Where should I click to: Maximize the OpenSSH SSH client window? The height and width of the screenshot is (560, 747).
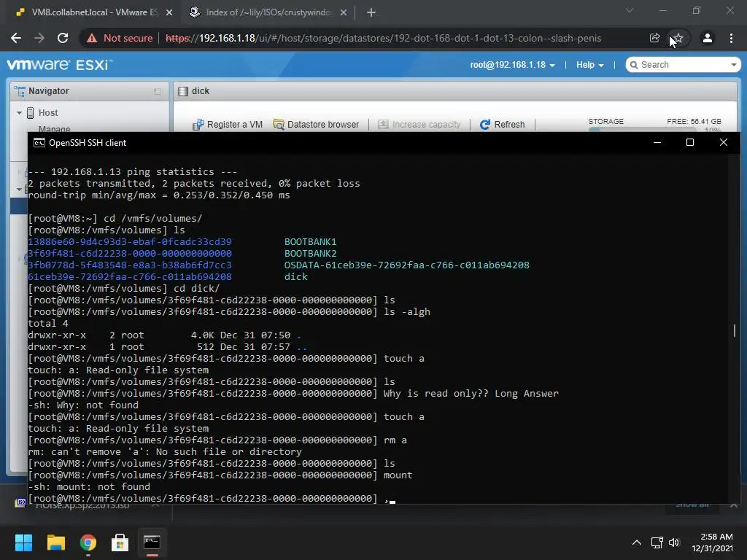(x=690, y=142)
